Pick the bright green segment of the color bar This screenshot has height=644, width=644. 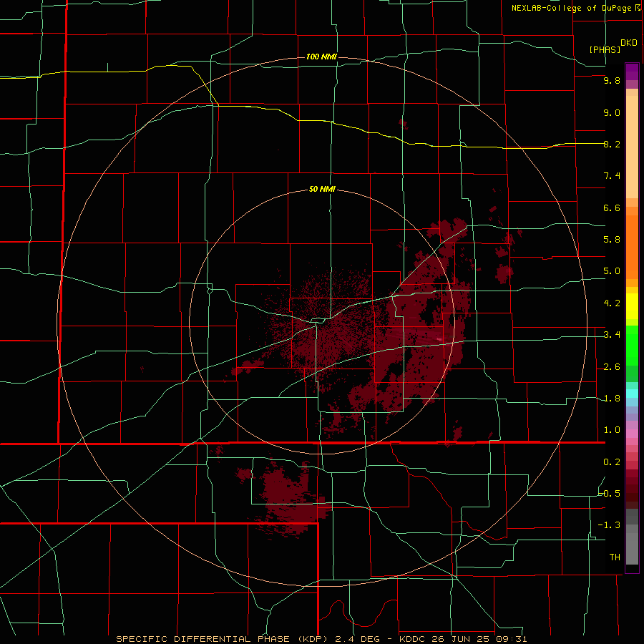click(x=632, y=346)
